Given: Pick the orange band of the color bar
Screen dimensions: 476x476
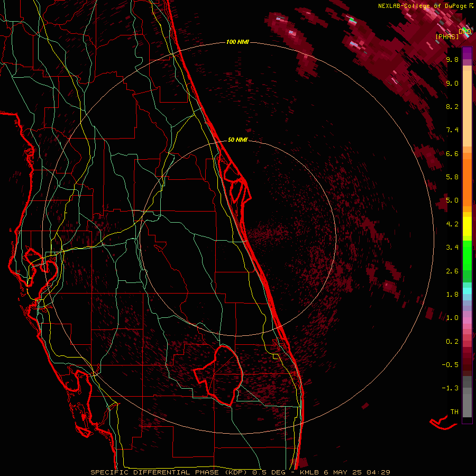Looking at the screenshot, I should tap(467, 182).
